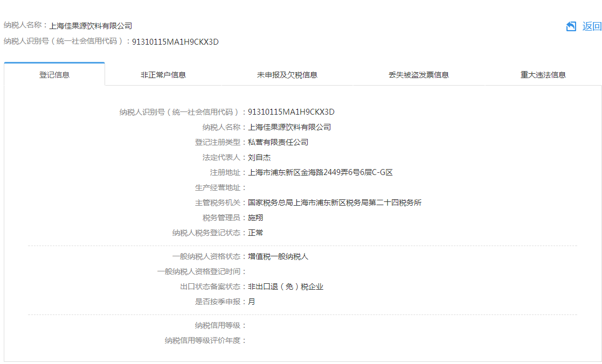Viewport: 602px width, 364px height.
Task: Click the 纳税人名称 value in registration details
Action: (289, 127)
